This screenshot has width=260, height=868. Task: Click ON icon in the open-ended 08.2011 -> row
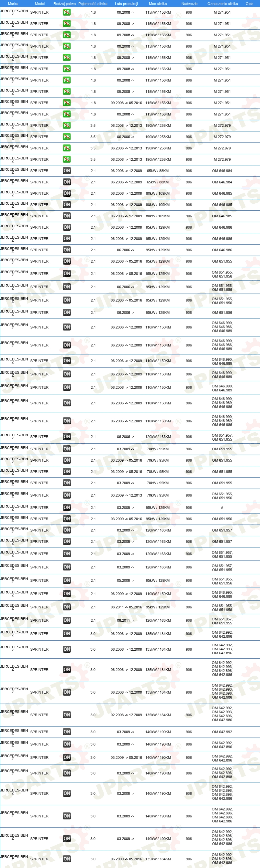(x=67, y=620)
